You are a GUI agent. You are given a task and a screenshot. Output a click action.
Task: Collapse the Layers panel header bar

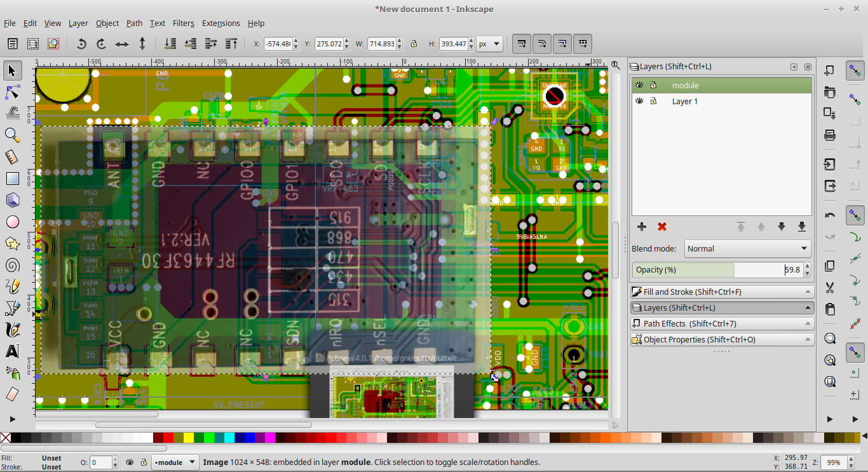click(x=722, y=307)
